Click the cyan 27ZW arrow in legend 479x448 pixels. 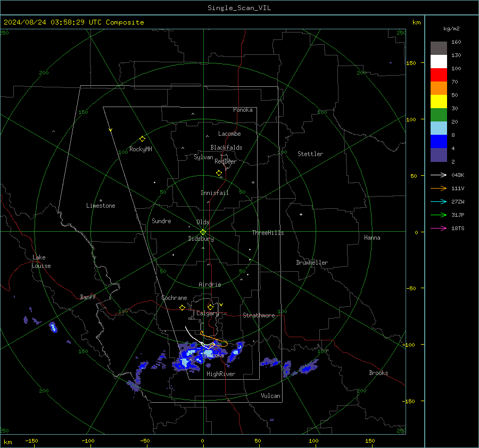[439, 201]
